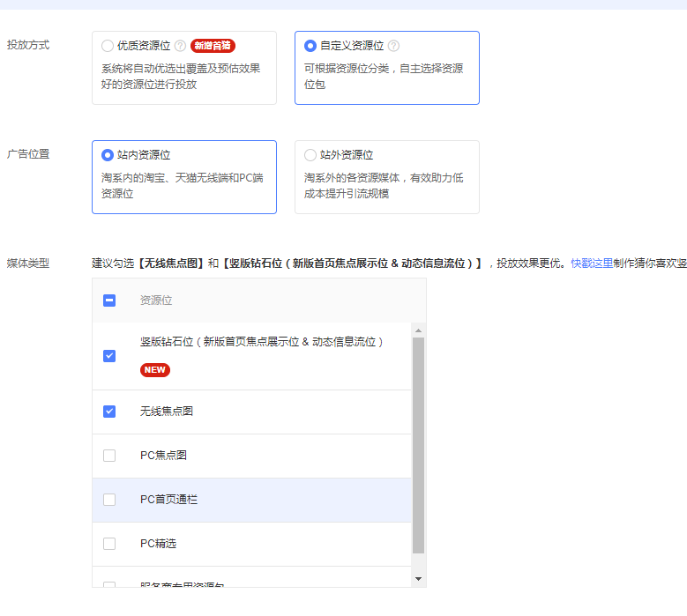Click scrollbar down arrow in resource list
Image resolution: width=687 pixels, height=616 pixels.
tap(418, 579)
